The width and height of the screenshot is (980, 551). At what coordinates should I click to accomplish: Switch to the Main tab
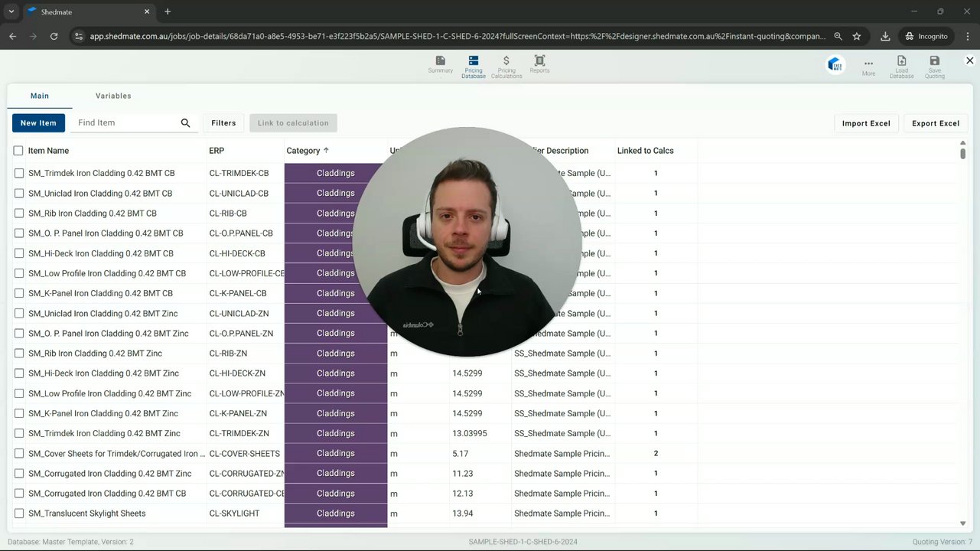pyautogui.click(x=40, y=96)
